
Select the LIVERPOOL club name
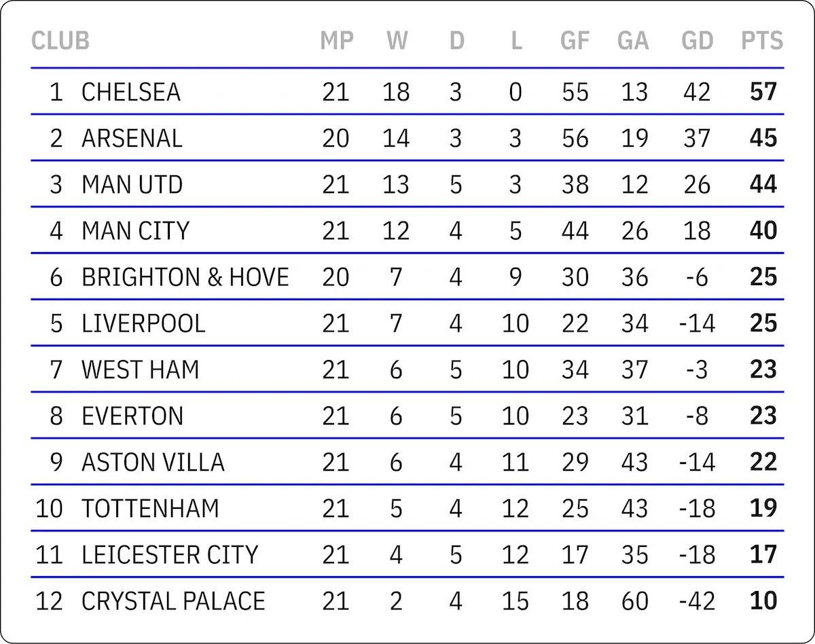pyautogui.click(x=143, y=323)
